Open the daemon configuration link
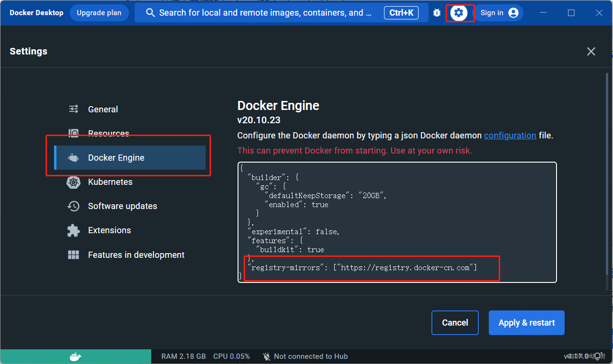The height and width of the screenshot is (364, 613). 510,136
